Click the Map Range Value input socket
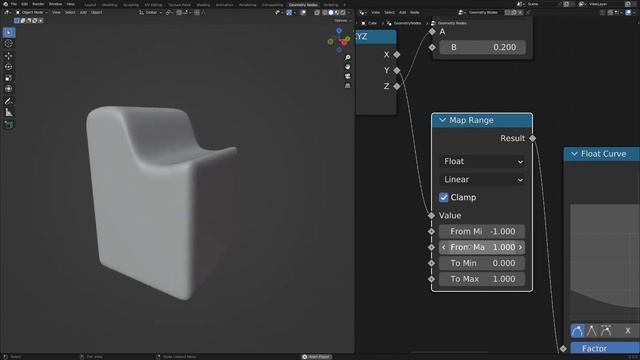Screen dimensions: 640x360 [431, 216]
